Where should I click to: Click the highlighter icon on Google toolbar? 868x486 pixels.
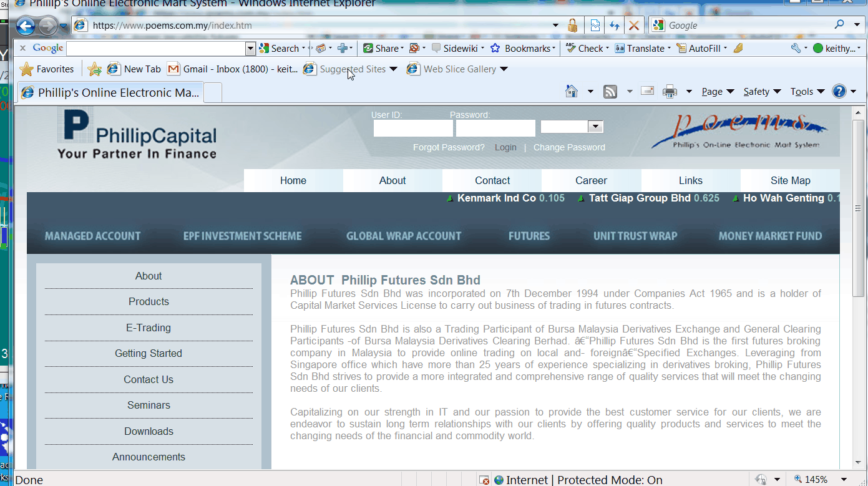[739, 48]
